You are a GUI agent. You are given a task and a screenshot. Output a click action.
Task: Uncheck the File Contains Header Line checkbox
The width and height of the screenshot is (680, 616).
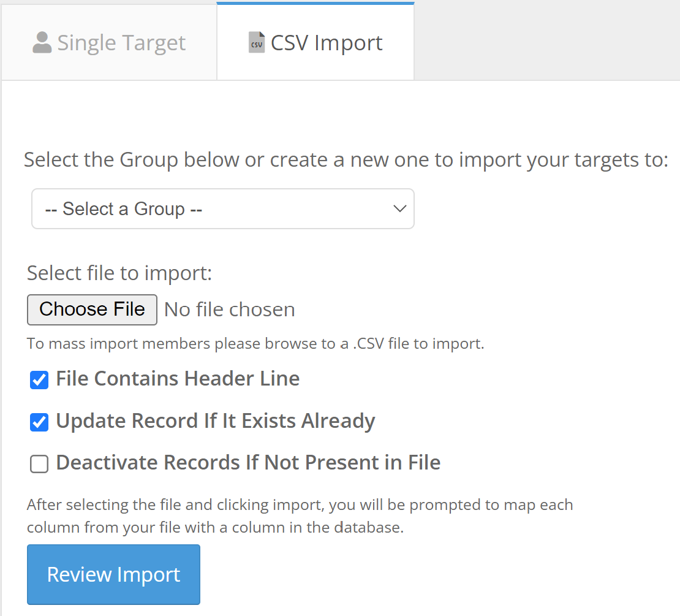[x=39, y=380]
